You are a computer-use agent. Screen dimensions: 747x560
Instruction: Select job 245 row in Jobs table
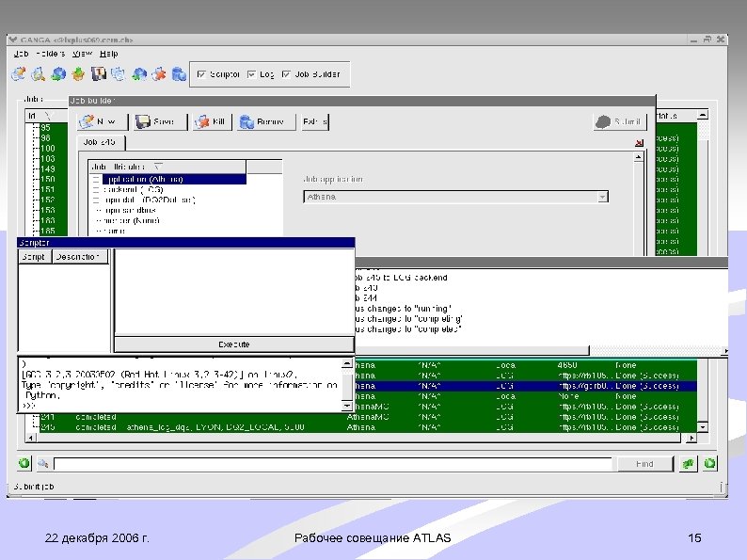click(x=368, y=427)
